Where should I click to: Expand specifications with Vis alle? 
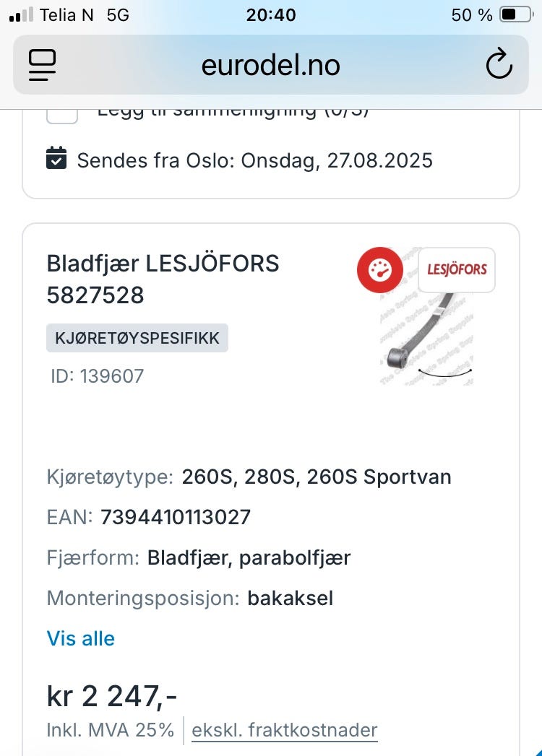pyautogui.click(x=81, y=638)
